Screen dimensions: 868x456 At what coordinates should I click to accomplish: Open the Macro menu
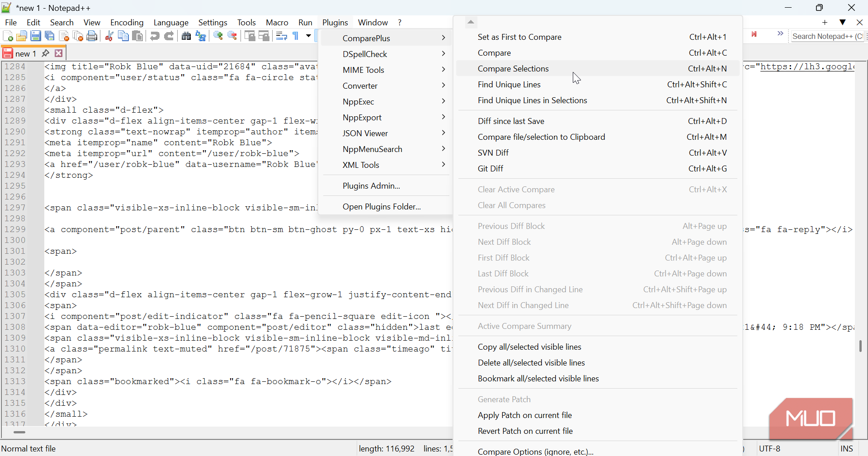[277, 22]
